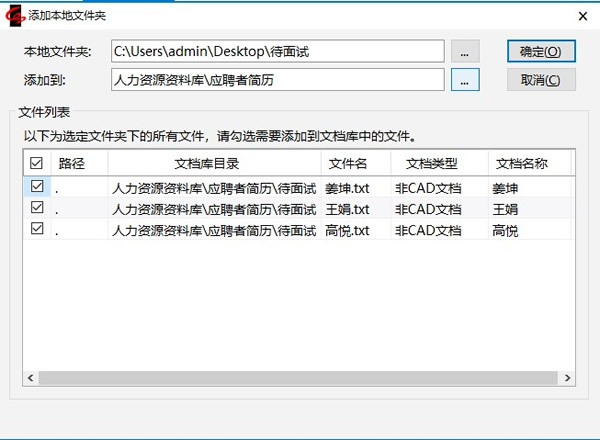This screenshot has height=440, width=600.
Task: Click browse button next to 本地文件夹 path
Action: pyautogui.click(x=466, y=51)
